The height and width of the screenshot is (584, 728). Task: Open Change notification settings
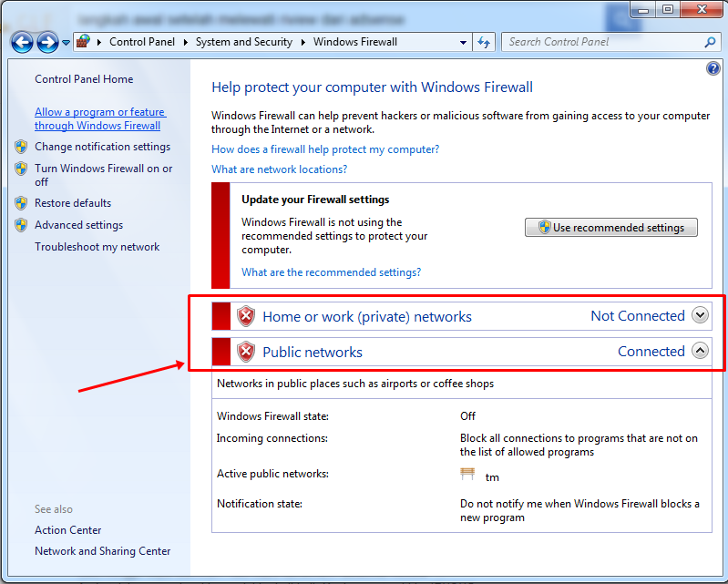pos(103,147)
